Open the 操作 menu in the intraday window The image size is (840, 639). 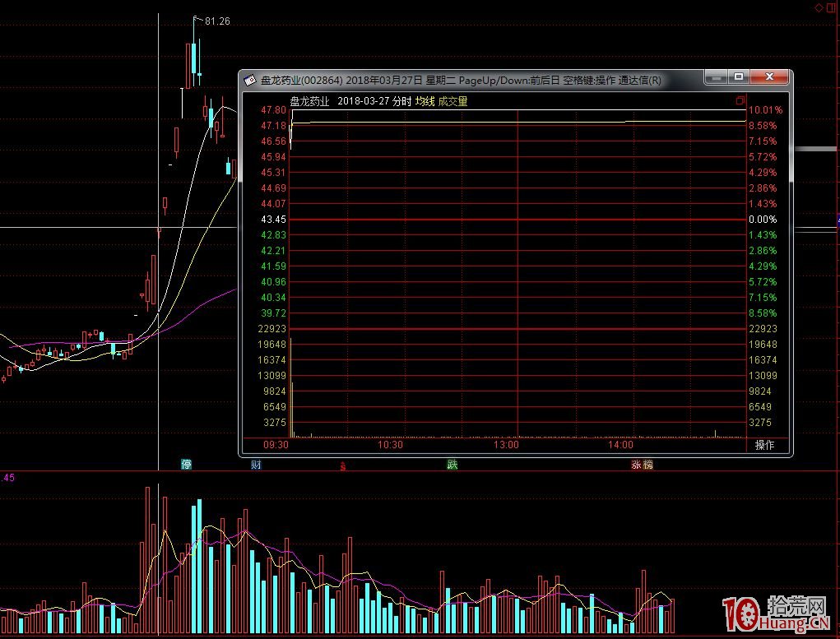click(764, 445)
